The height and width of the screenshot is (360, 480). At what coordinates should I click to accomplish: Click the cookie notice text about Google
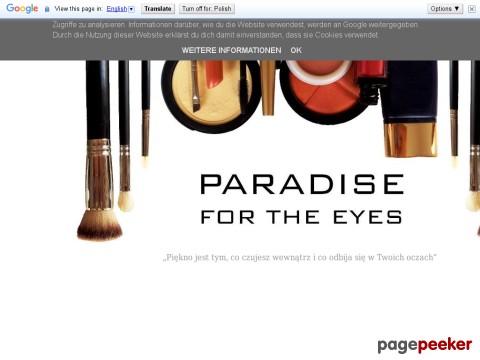tap(235, 30)
